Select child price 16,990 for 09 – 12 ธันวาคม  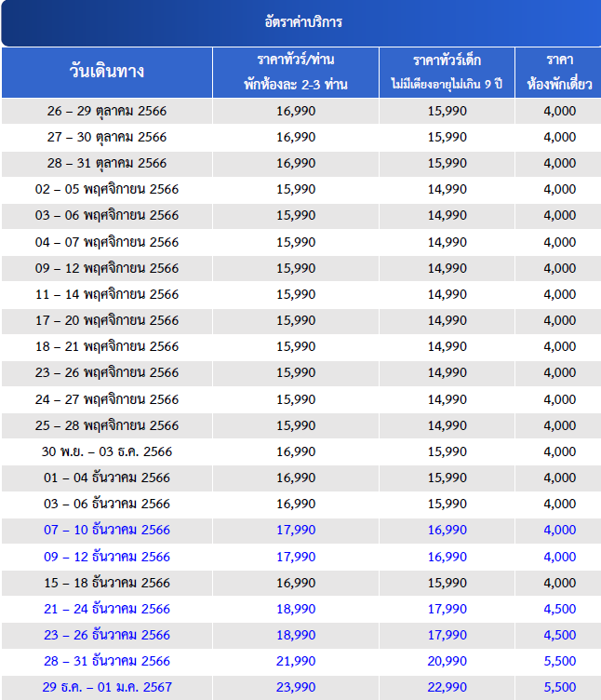(447, 557)
